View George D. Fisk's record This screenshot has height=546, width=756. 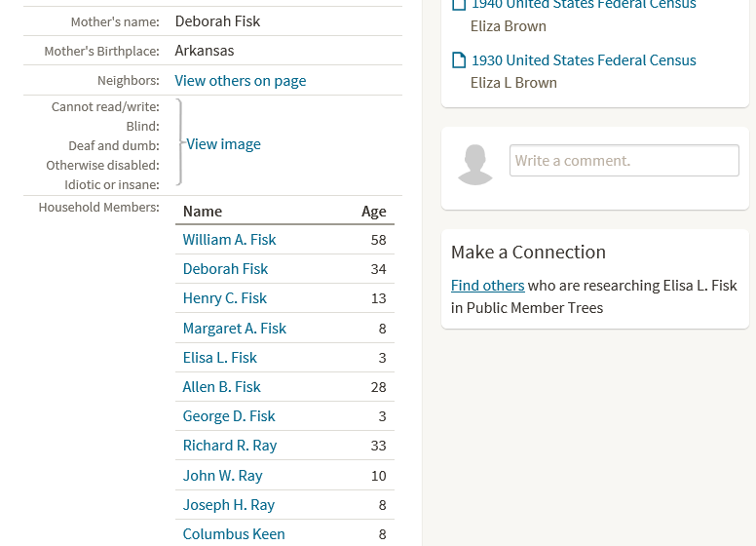click(x=229, y=416)
